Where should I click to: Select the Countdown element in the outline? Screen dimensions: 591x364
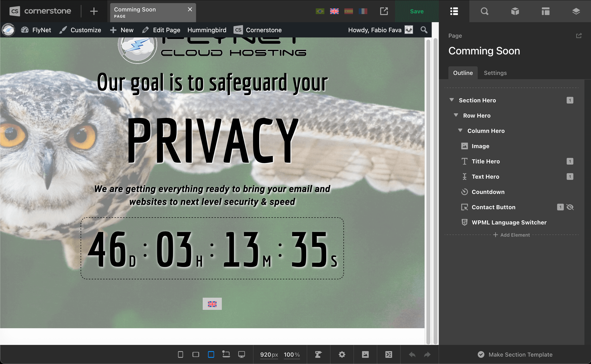(488, 192)
